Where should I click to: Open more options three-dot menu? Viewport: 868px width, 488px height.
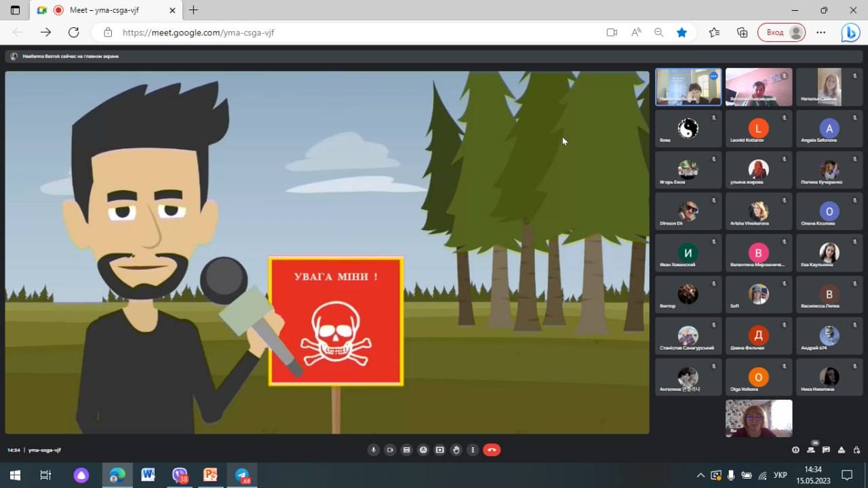point(473,450)
